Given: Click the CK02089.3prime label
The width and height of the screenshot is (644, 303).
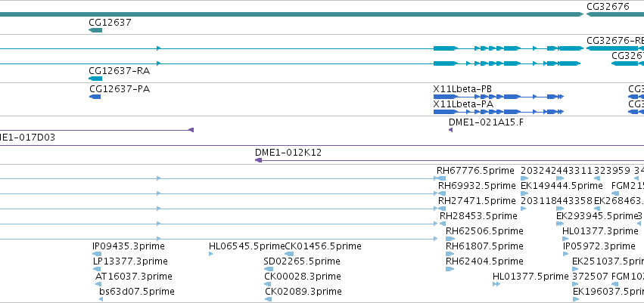Looking at the screenshot, I should (303, 292).
